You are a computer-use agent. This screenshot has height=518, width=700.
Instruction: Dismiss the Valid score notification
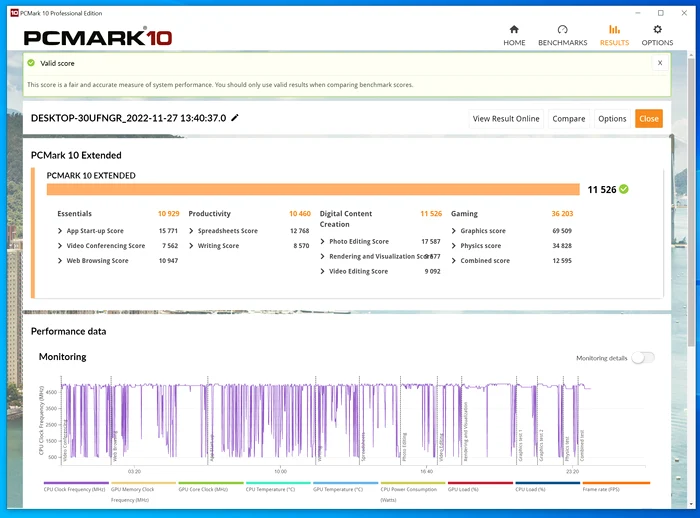pyautogui.click(x=660, y=63)
